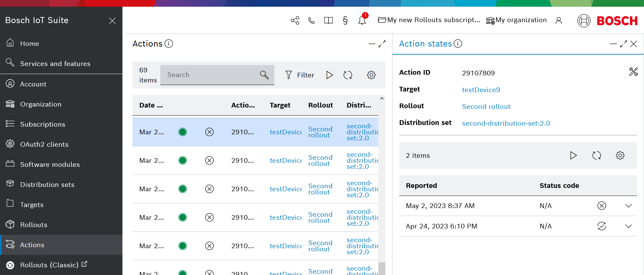
Task: Open the second-distribution-set:2.0 link
Action: click(x=506, y=123)
